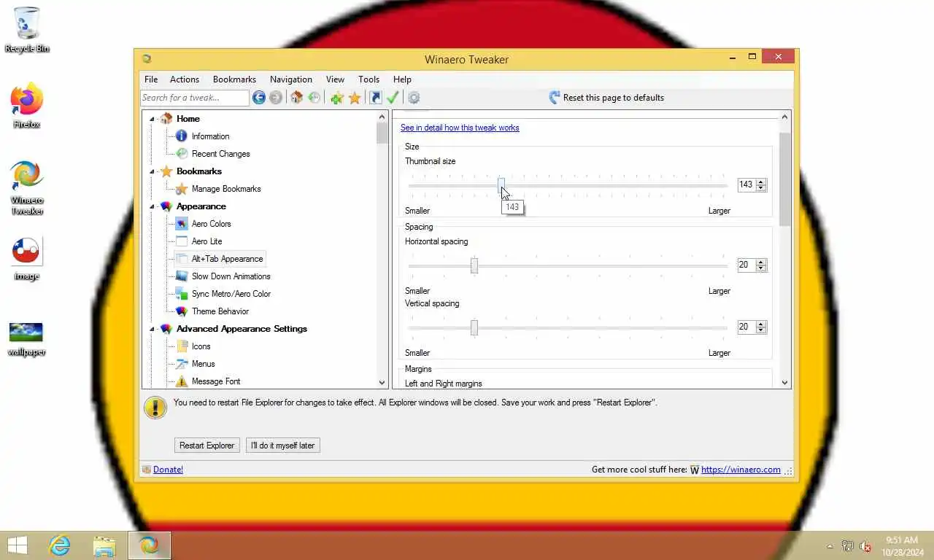Go to the Home page via house icon
This screenshot has width=934, height=560.
click(296, 98)
